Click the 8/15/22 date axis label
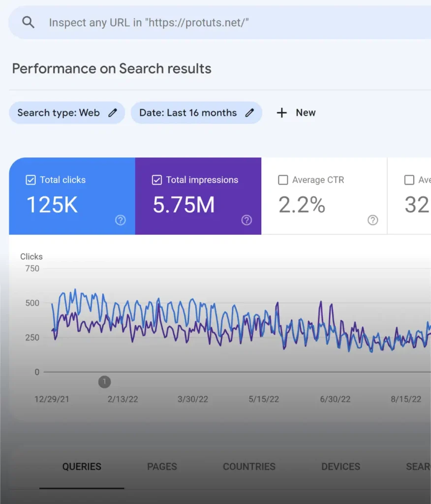Viewport: 431px width, 504px height. (x=406, y=399)
